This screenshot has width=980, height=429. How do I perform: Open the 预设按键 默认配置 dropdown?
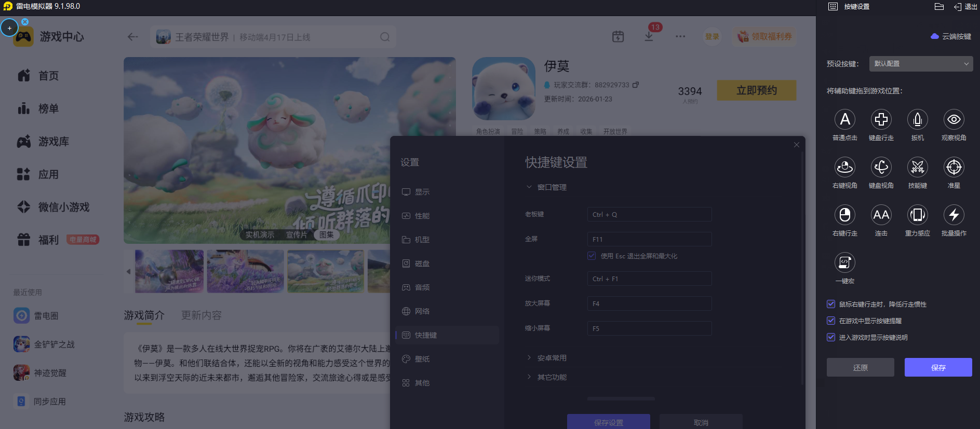pos(921,64)
